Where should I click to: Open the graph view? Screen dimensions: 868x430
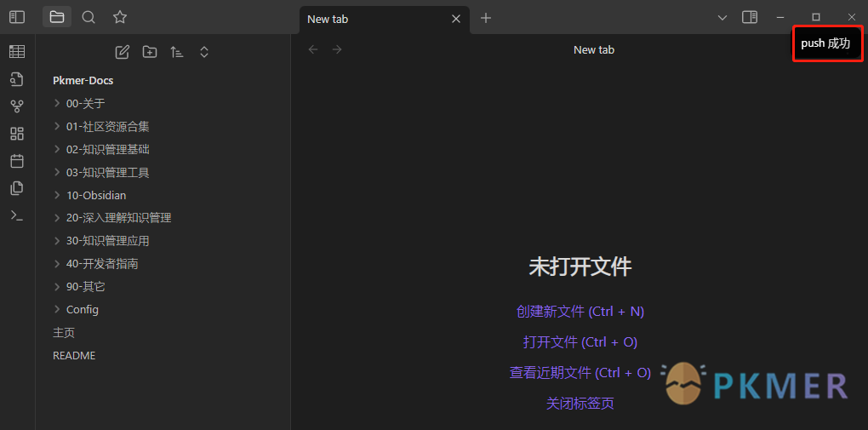pos(17,106)
